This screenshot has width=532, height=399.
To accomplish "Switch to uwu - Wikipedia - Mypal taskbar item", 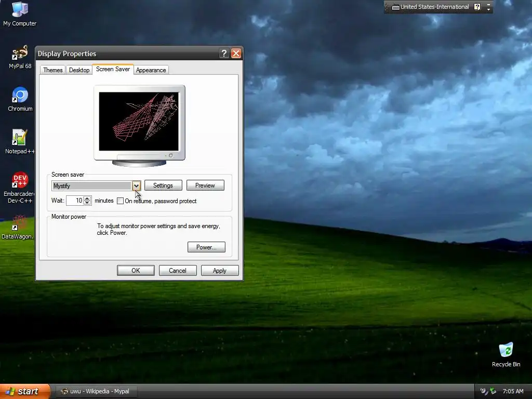I will 97,391.
